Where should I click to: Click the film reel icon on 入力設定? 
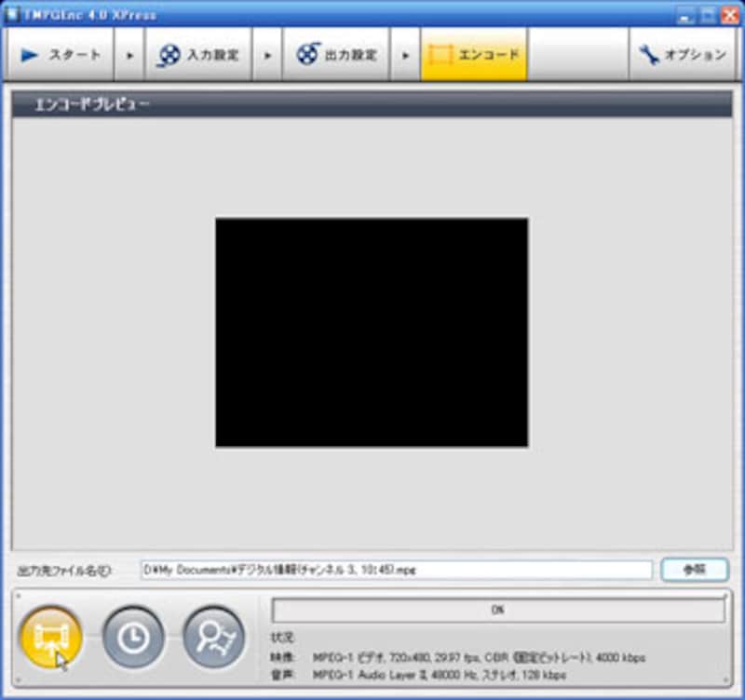tap(169, 55)
